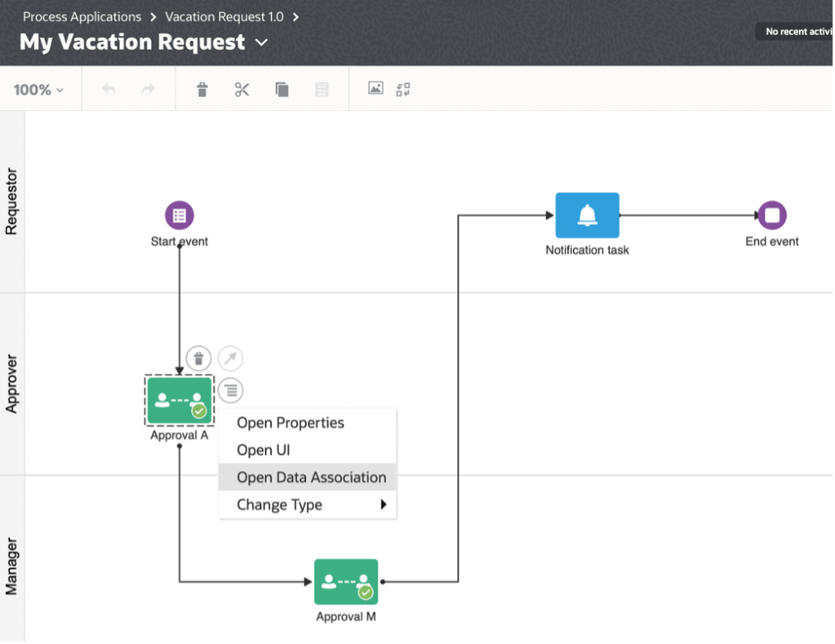Click the copy icon in toolbar
Viewport: 835px width, 644px height.
[282, 90]
